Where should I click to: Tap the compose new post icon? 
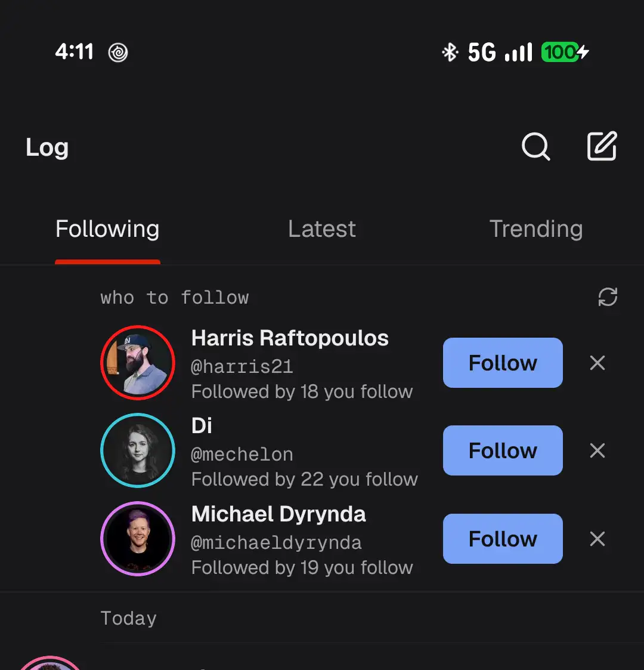pyautogui.click(x=602, y=146)
